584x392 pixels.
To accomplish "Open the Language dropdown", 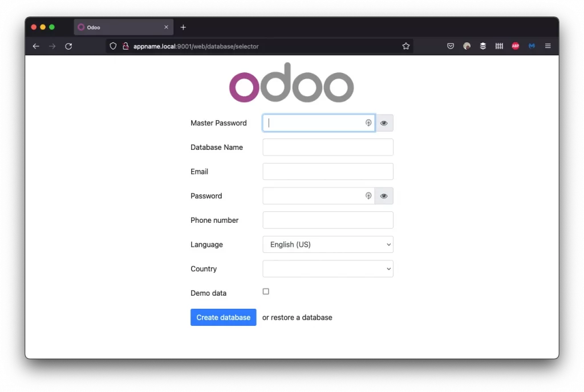I will [x=328, y=244].
